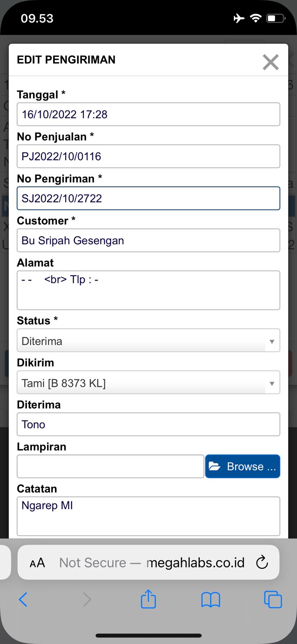Viewport: 297px width, 644px height.
Task: Click Browse to attach a Lampiran file
Action: (x=242, y=466)
